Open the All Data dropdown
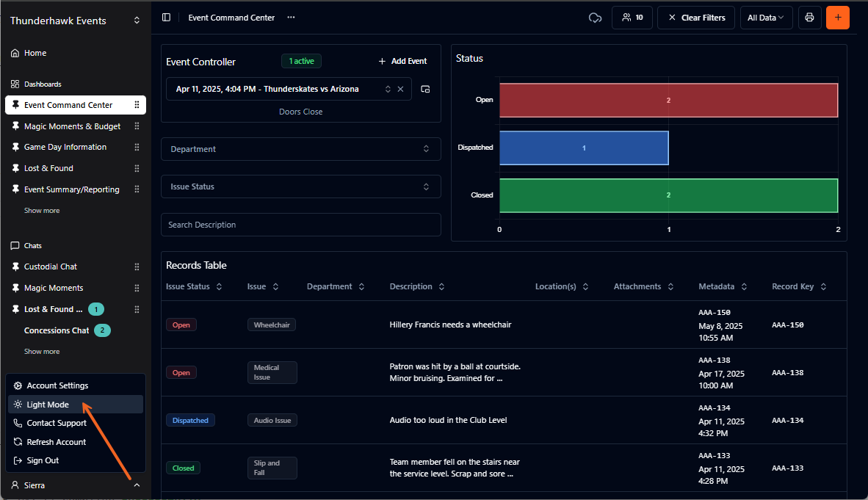 click(x=766, y=17)
